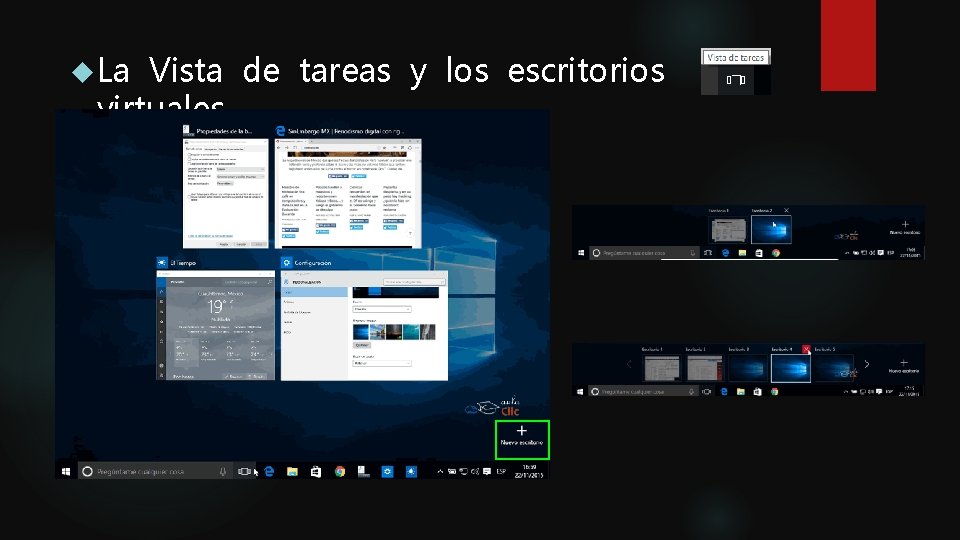The width and height of the screenshot is (960, 540).
Task: Click the clock showing 22/11/2015 in the large screenshot
Action: (529, 471)
